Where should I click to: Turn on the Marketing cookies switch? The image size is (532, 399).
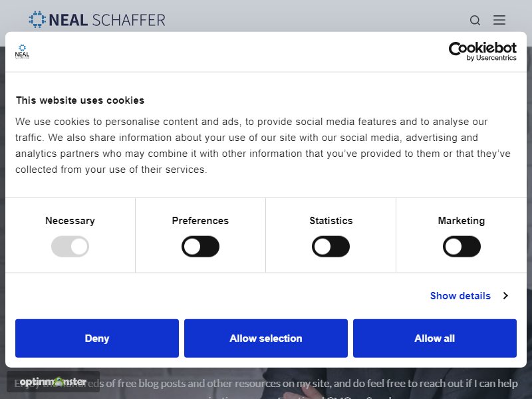[462, 246]
